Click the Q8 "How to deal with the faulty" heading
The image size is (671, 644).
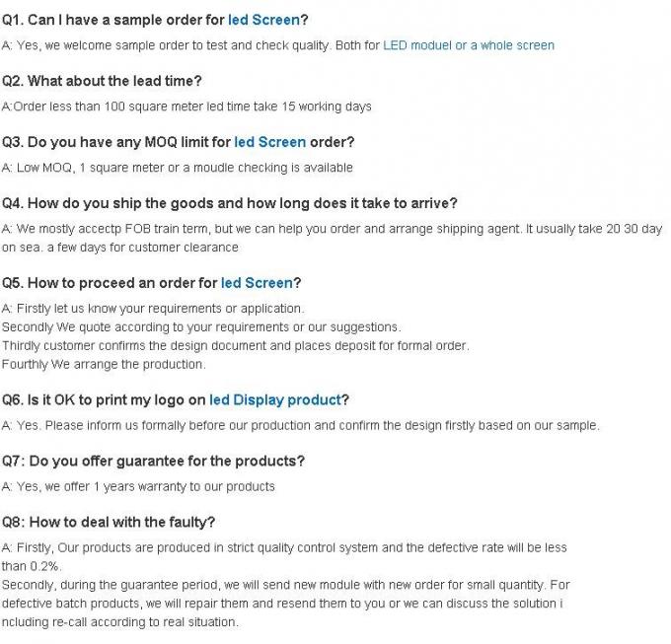(x=109, y=522)
